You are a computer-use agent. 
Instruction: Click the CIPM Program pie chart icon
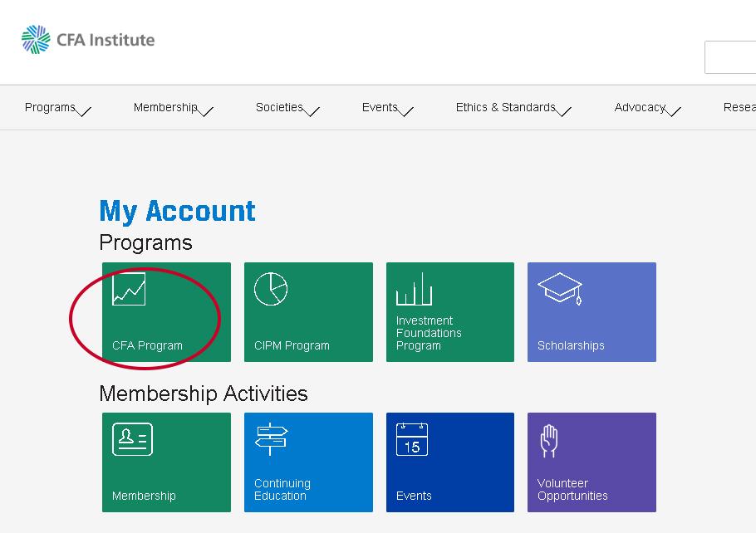tap(270, 289)
